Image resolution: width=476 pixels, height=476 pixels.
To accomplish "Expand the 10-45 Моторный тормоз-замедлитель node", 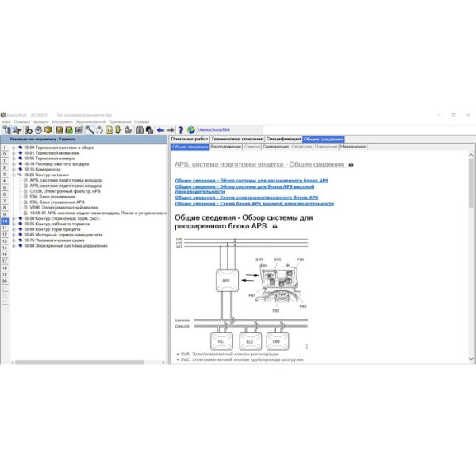I will 13,235.
